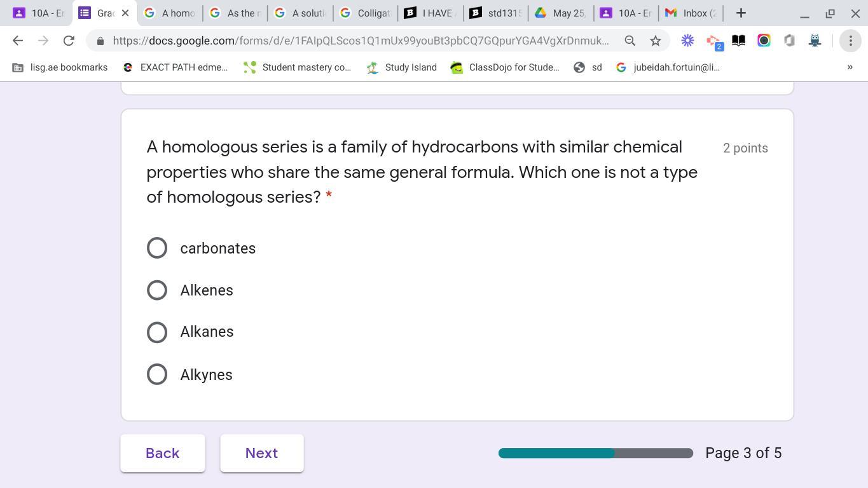868x488 pixels.
Task: Switch to 'As the' Google search tab
Action: [x=235, y=13]
